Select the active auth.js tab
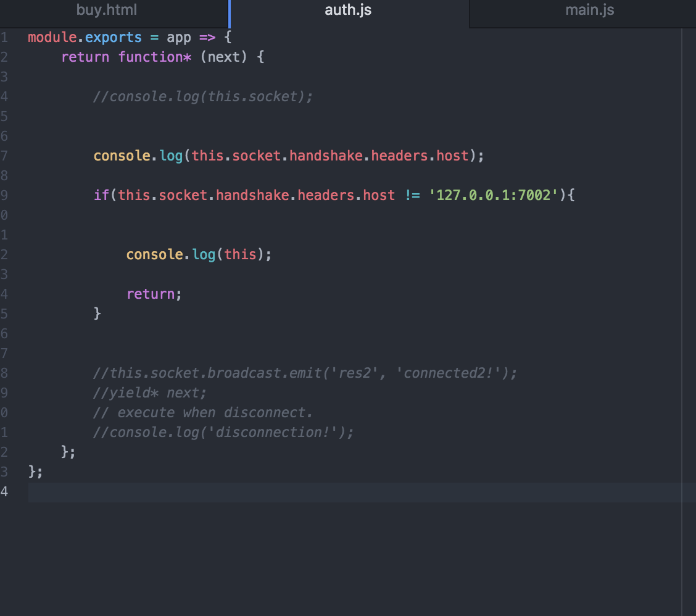The height and width of the screenshot is (616, 696). [x=347, y=9]
